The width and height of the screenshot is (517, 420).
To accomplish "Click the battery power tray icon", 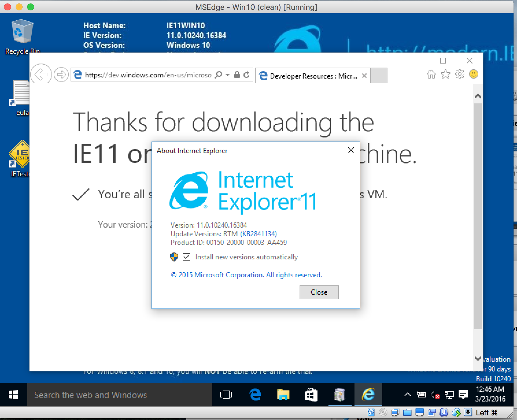I will tap(421, 395).
